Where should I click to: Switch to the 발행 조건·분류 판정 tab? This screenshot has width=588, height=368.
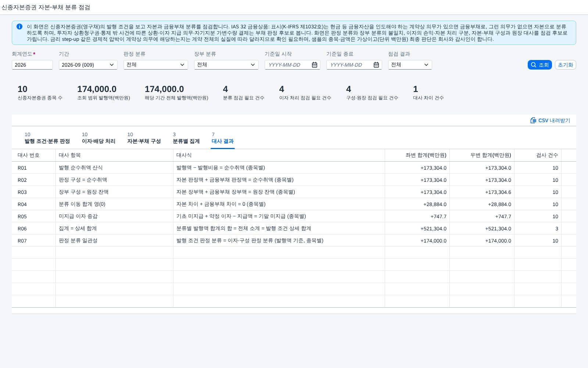pyautogui.click(x=47, y=138)
